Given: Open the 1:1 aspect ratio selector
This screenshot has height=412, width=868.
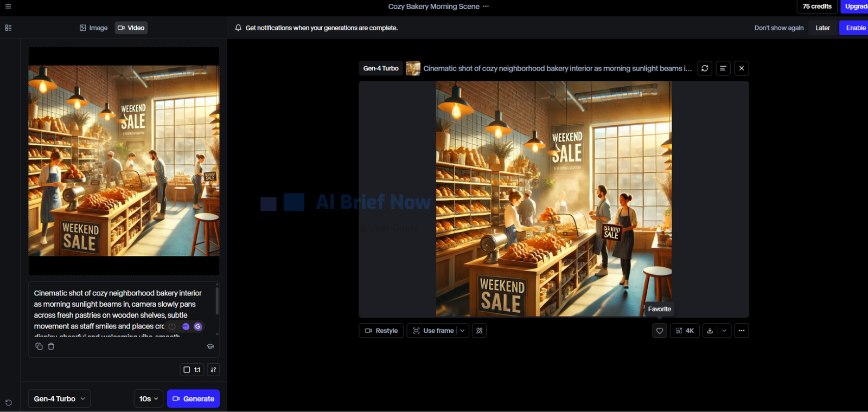Looking at the screenshot, I should [x=192, y=370].
